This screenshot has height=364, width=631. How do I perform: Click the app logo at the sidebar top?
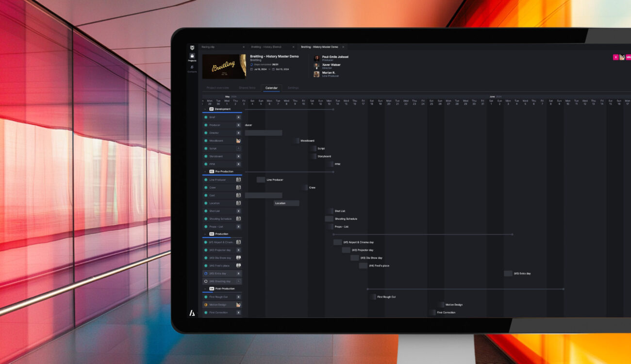192,47
